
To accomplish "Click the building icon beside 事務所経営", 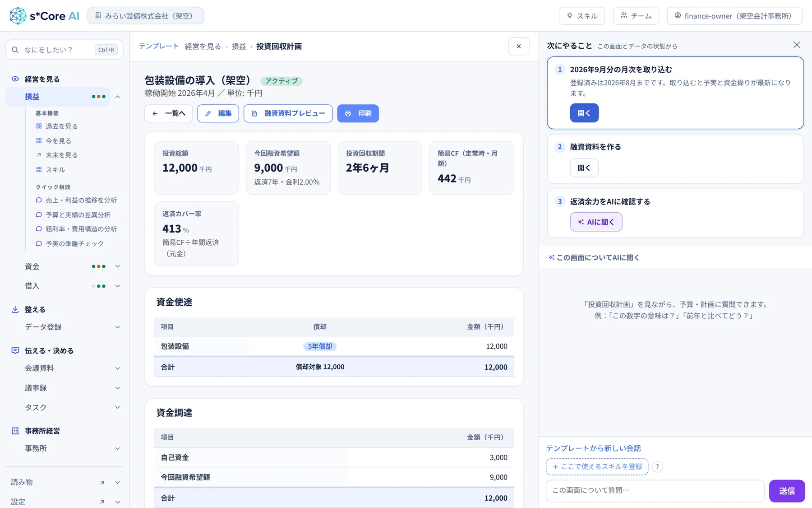I will click(15, 431).
